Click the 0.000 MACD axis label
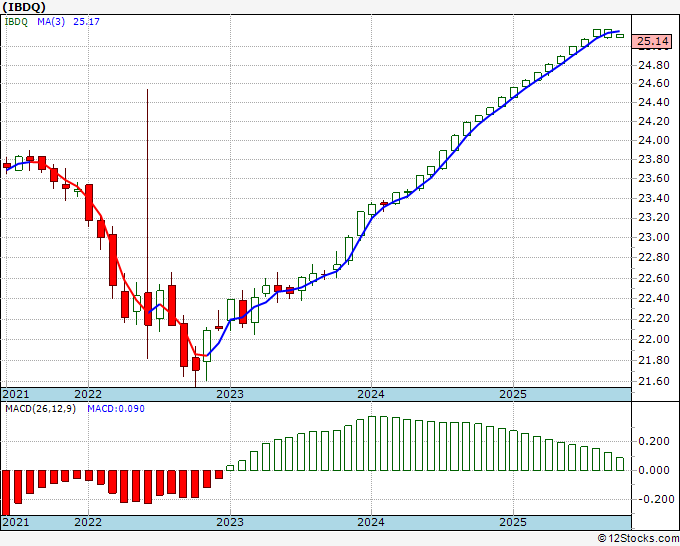 [x=654, y=470]
